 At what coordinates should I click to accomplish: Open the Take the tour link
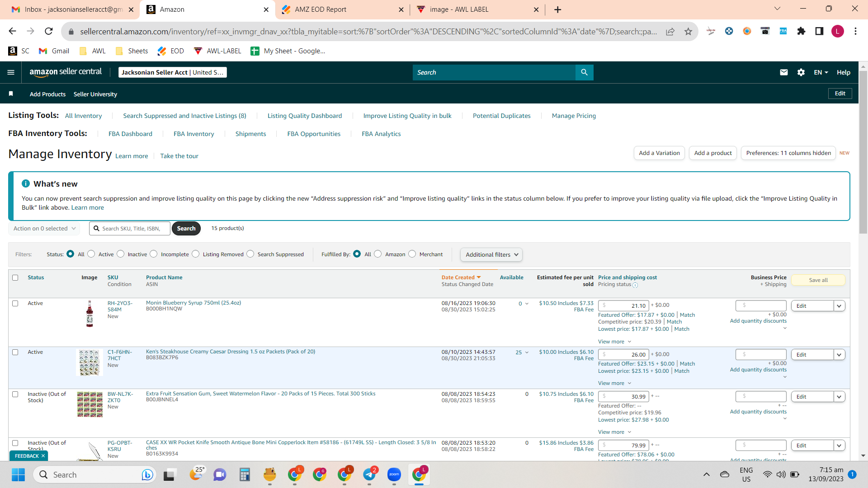pyautogui.click(x=179, y=156)
